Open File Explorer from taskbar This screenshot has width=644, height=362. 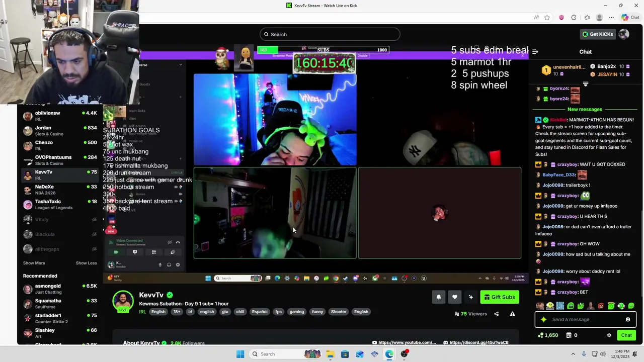330,354
